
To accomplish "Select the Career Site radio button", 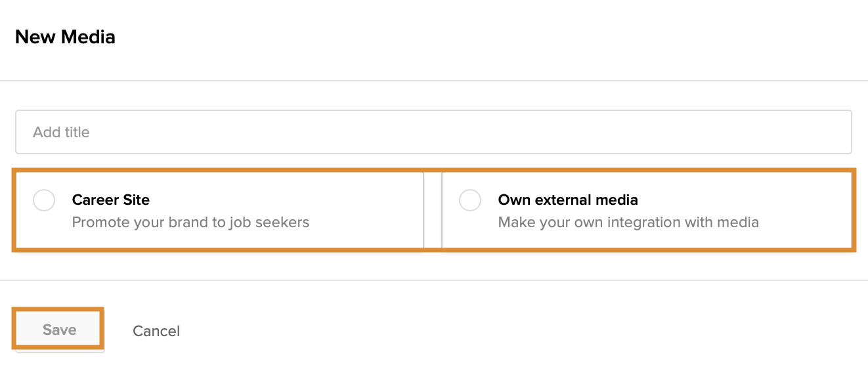I will coord(44,200).
